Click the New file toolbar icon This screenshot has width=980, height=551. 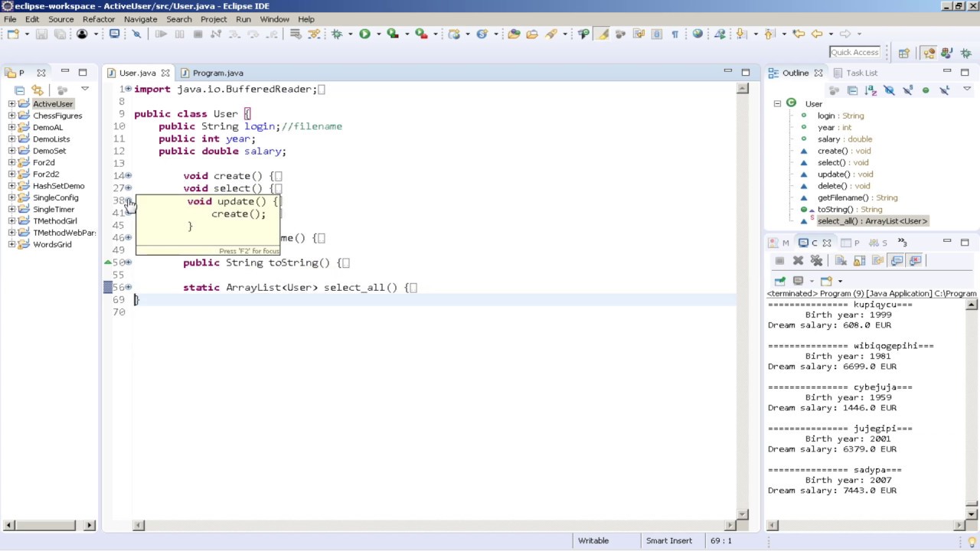[x=13, y=34]
